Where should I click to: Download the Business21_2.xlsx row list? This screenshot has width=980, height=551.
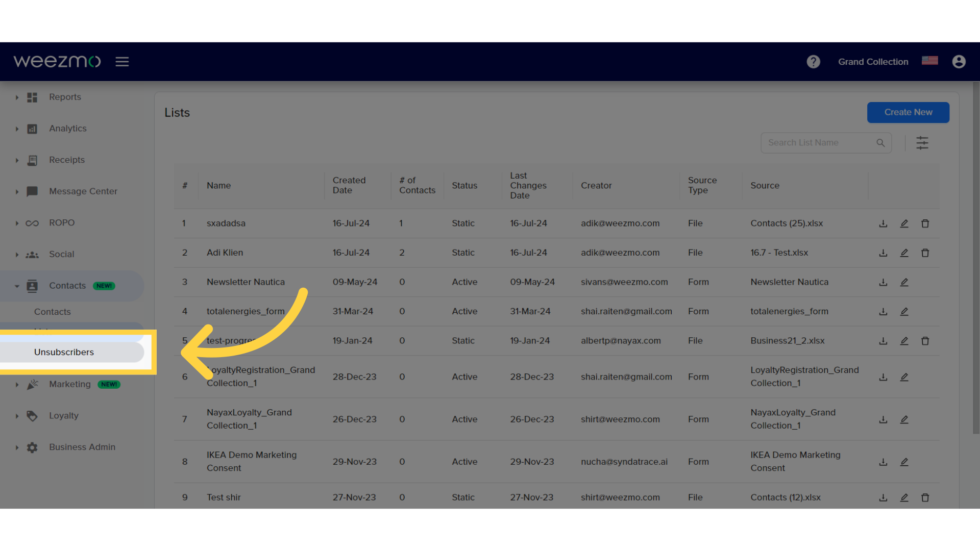point(883,341)
